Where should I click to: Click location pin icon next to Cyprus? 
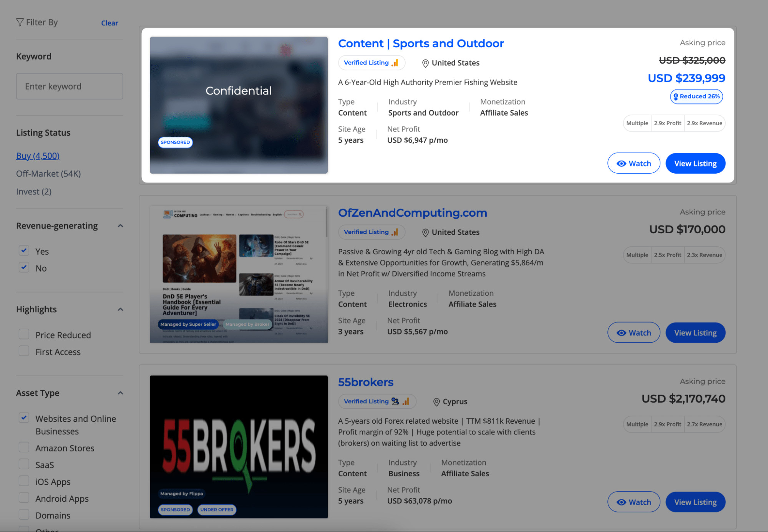tap(436, 402)
